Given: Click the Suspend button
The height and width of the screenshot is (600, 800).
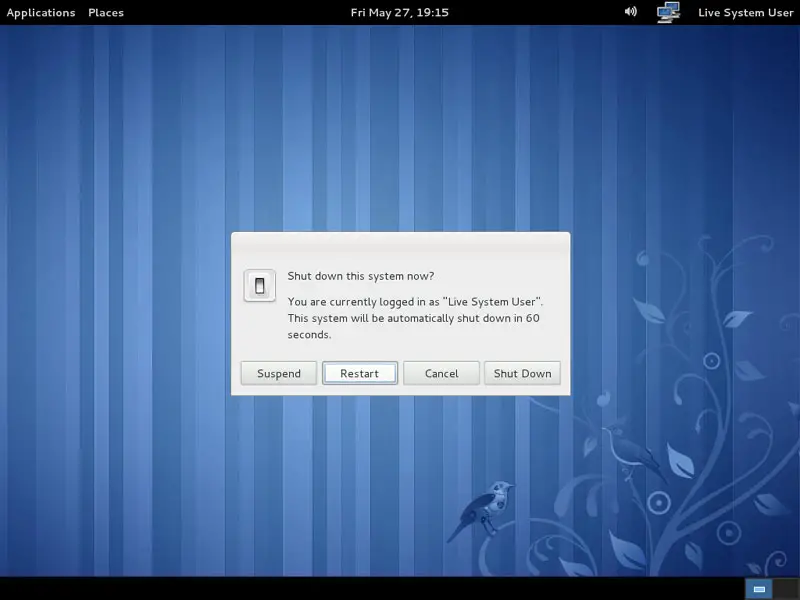Looking at the screenshot, I should coord(279,373).
